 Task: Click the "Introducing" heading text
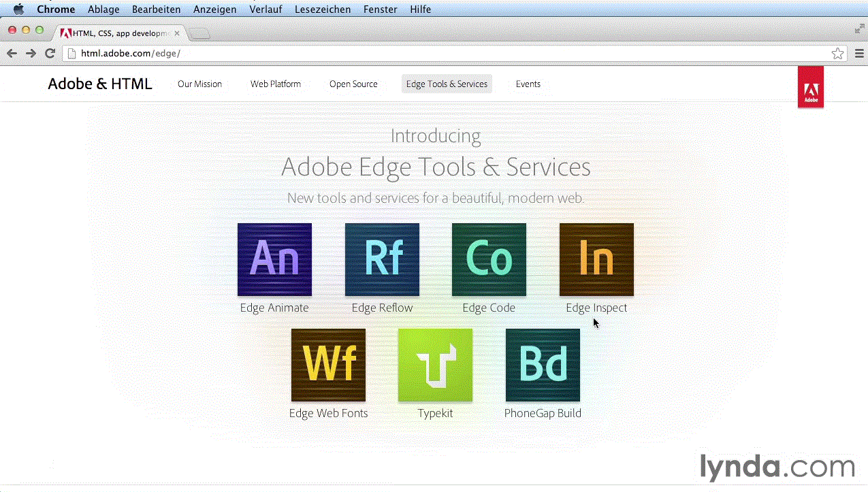click(436, 136)
